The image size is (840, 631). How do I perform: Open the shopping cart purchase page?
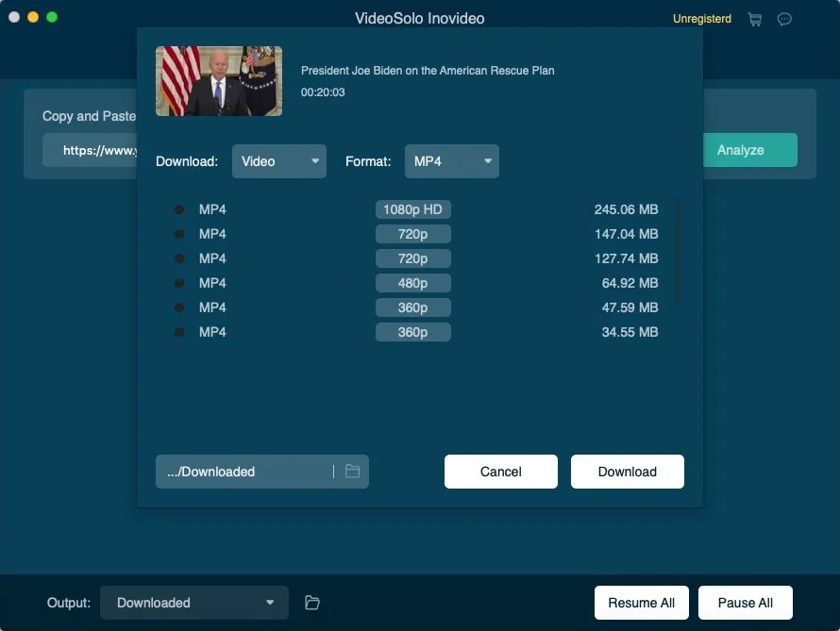[x=754, y=19]
